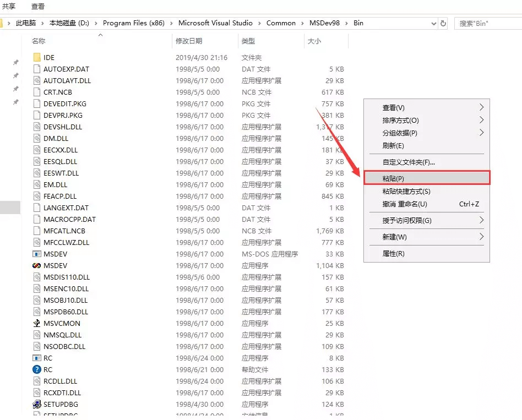Screen dimensions: 522x420
Task: Sort by the 大小 column header
Action: [314, 41]
